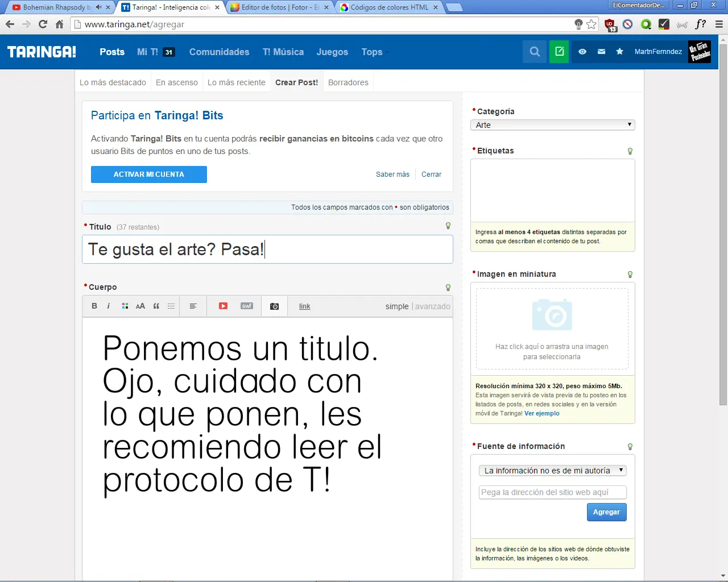Viewport: 728px width, 582px height.
Task: Click the TARINGA! logo
Action: (x=42, y=52)
